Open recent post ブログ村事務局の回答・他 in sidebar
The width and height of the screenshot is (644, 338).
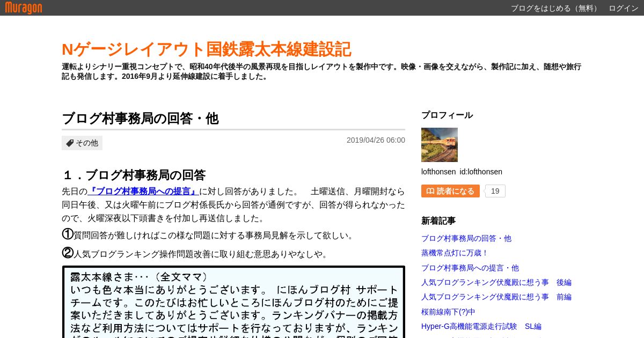(x=466, y=238)
